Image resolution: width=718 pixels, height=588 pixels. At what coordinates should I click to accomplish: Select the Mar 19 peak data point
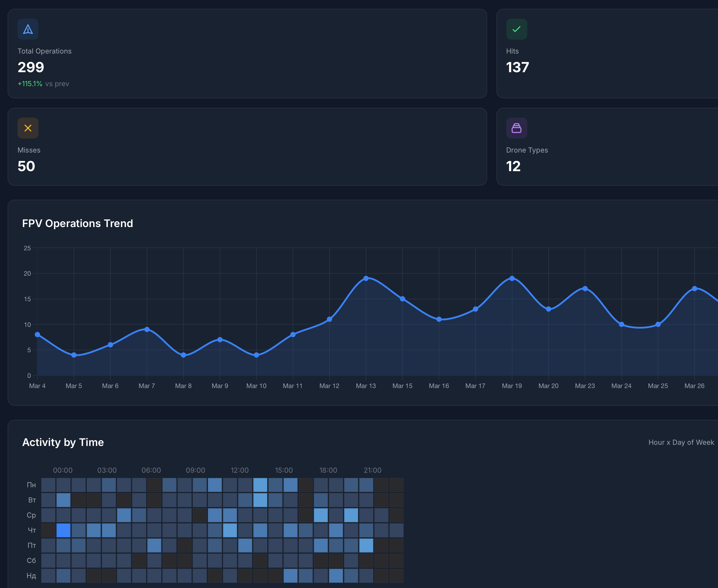512,278
